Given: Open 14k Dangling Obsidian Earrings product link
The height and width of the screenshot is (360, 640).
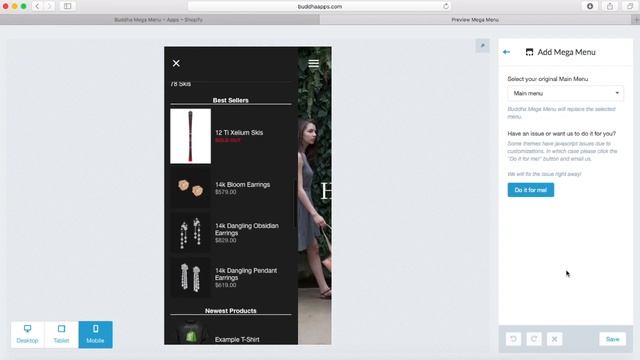Looking at the screenshot, I should [247, 229].
